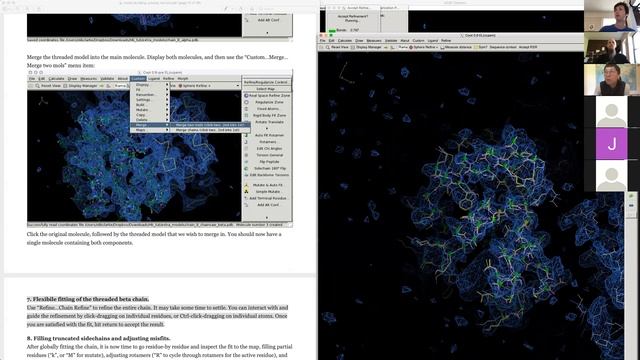Open Validate menu in live Coot window
640x360 pixels.
point(391,40)
